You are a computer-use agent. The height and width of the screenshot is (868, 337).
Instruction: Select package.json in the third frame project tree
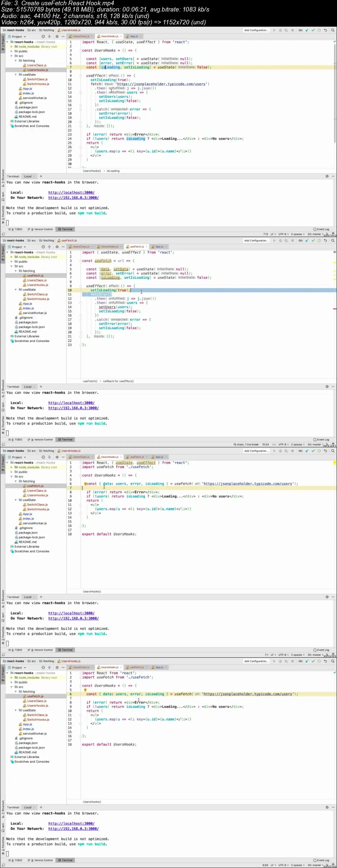point(26,533)
